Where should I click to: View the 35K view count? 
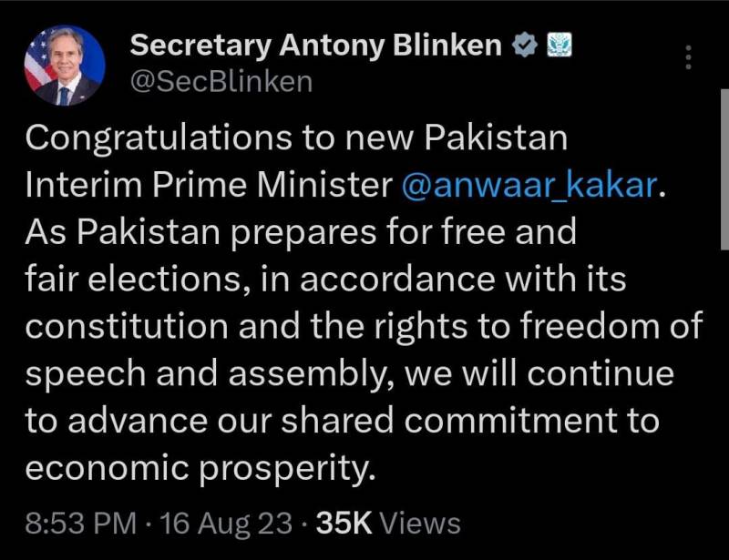(344, 524)
